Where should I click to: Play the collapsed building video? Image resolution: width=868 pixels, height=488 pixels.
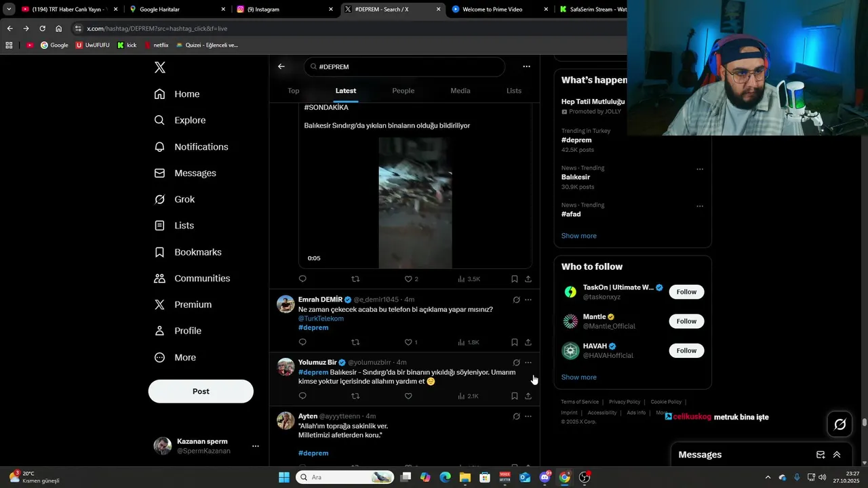tap(415, 203)
